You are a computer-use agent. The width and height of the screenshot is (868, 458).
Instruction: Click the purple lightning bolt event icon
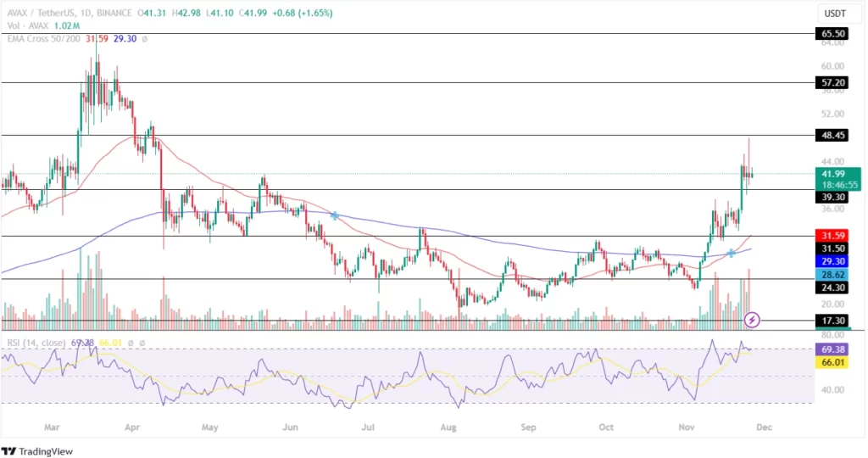click(751, 320)
